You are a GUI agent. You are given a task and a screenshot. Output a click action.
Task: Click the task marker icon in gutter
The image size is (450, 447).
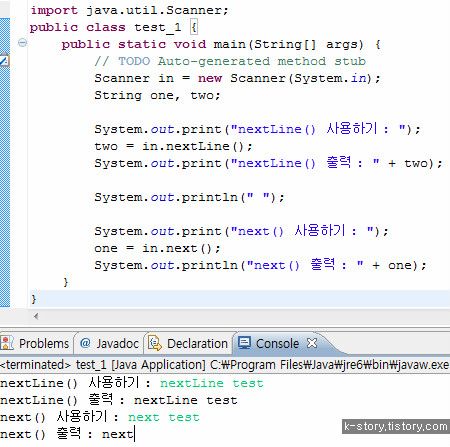click(x=4, y=60)
